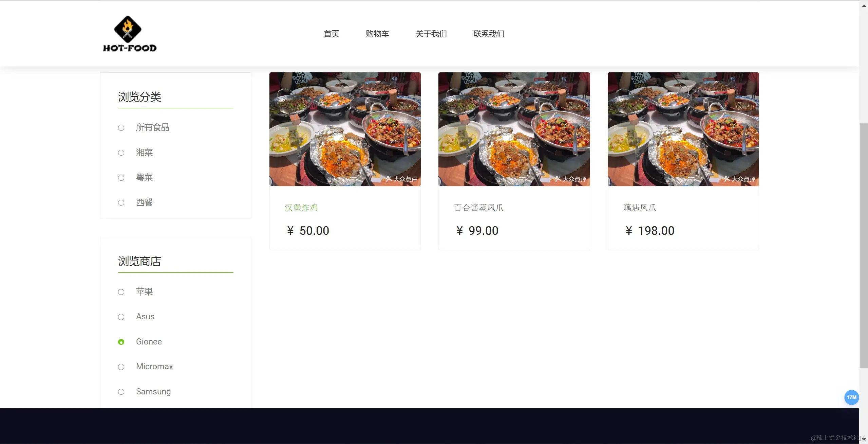Choose the 粤菜 radio option
Image resolution: width=868 pixels, height=444 pixels.
pos(121,178)
